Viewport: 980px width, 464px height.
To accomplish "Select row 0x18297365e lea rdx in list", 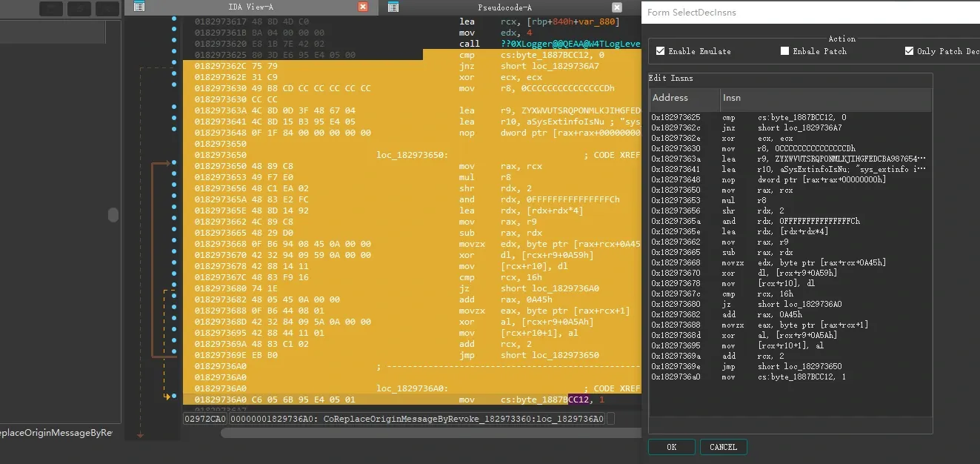I will (x=790, y=232).
